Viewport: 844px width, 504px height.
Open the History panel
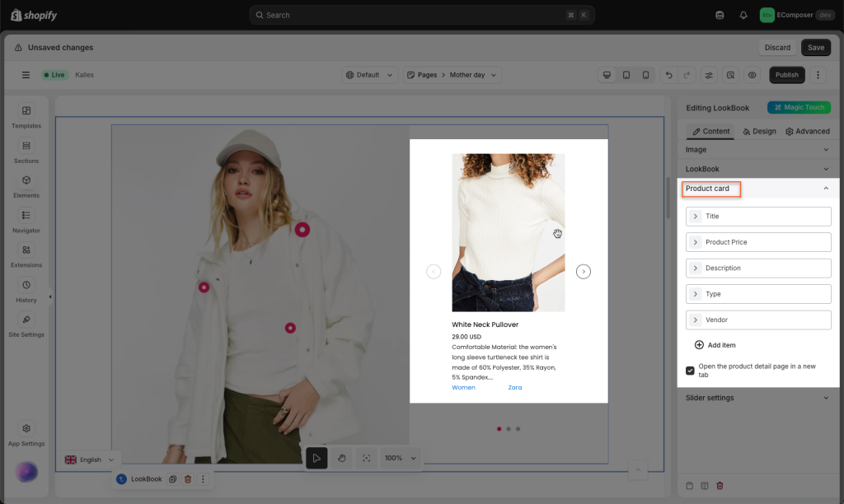coord(26,290)
